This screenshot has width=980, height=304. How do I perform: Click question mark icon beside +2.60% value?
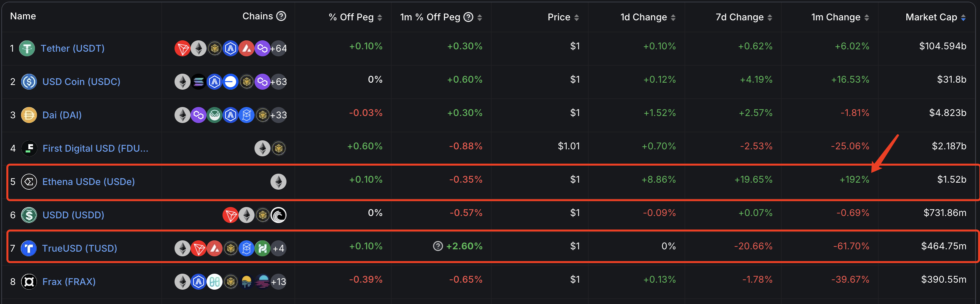tap(438, 246)
